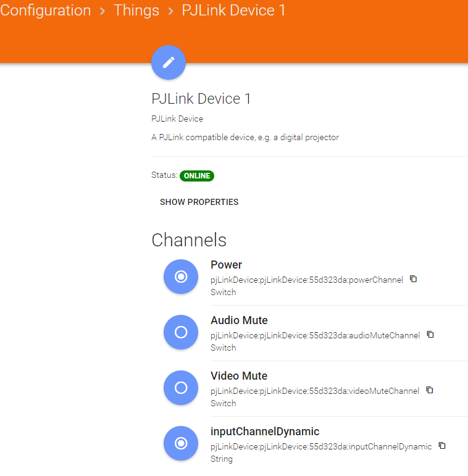Click the inputChannelDynamic channel title
The height and width of the screenshot is (476, 468).
tap(265, 432)
